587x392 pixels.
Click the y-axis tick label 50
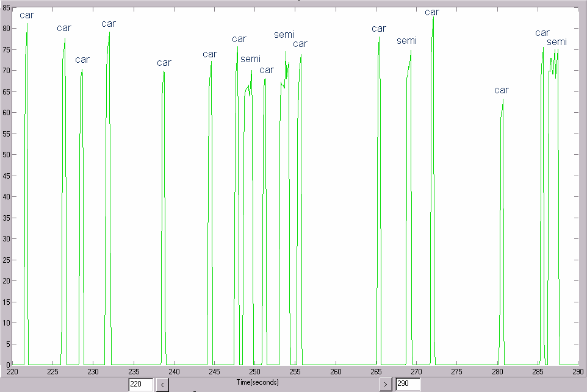pos(6,154)
